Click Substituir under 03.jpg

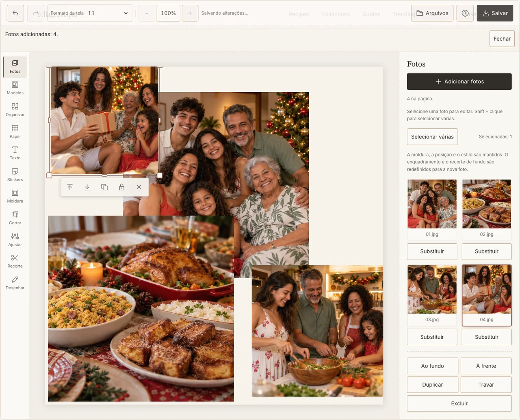point(432,337)
